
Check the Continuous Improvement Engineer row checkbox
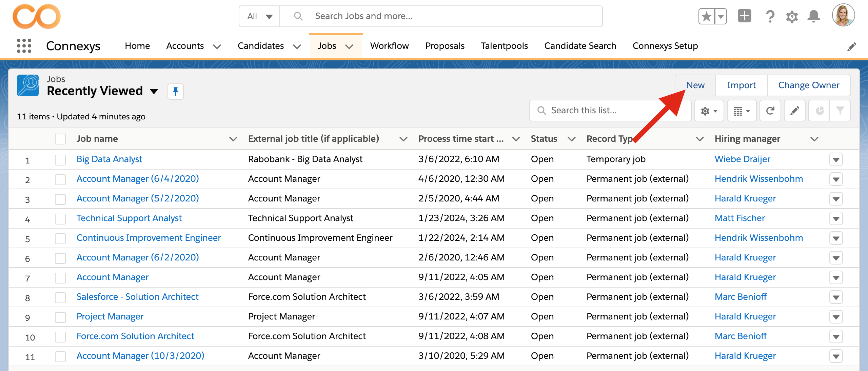pyautogui.click(x=60, y=238)
